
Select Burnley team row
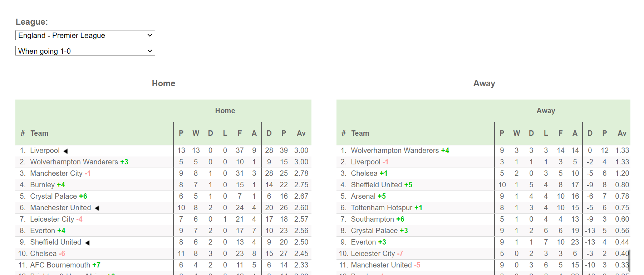coord(42,185)
